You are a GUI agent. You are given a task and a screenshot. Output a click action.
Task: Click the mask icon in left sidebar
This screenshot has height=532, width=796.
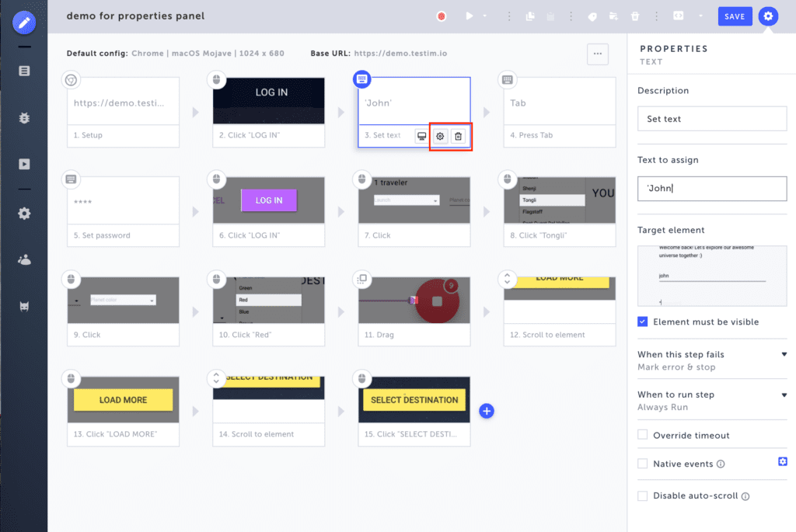click(x=24, y=306)
